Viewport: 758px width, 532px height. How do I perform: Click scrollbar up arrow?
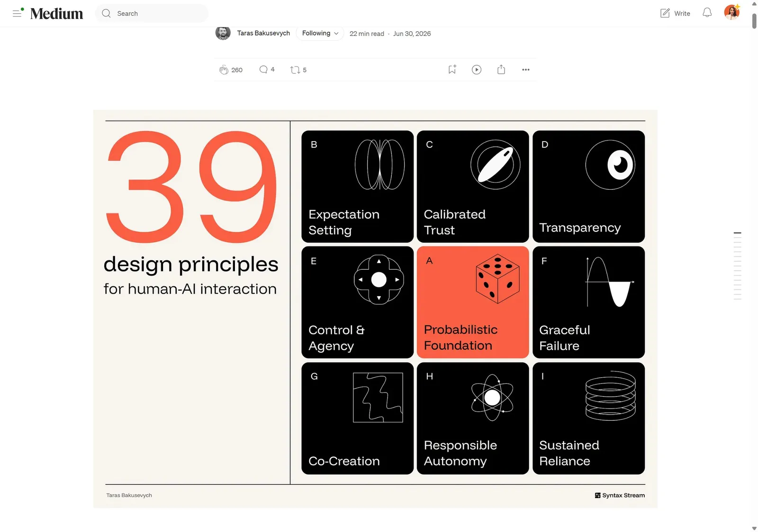(x=754, y=4)
